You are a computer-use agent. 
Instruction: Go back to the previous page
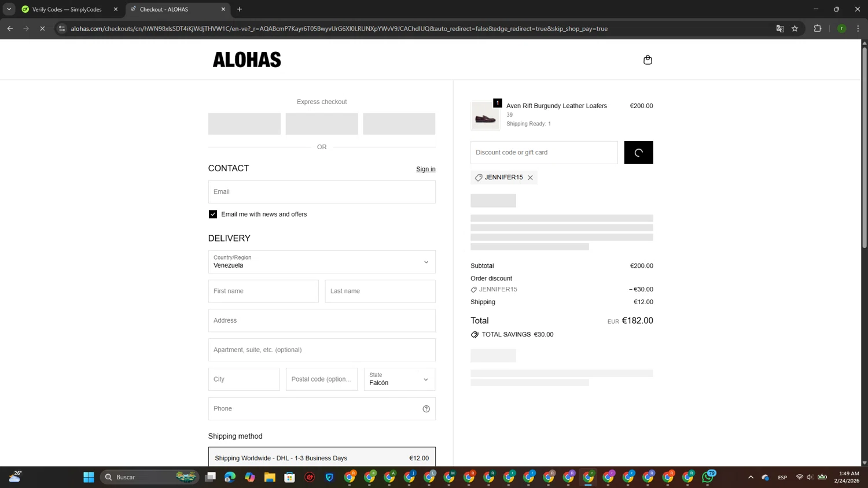coord(10,28)
